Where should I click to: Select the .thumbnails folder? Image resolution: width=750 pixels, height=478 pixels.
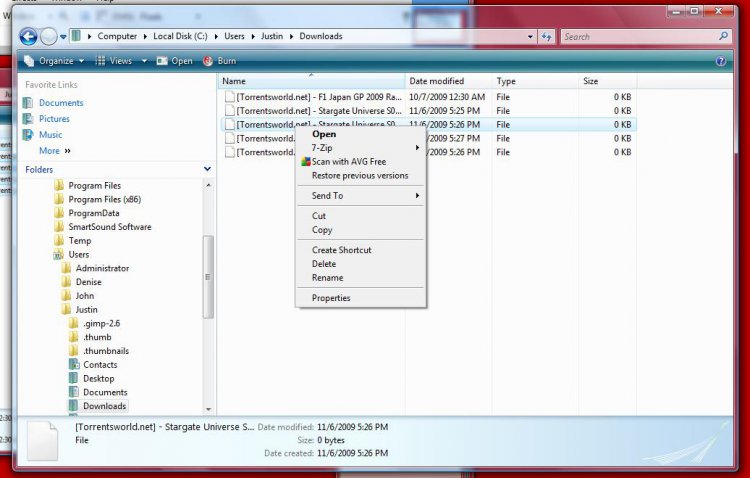pos(106,351)
